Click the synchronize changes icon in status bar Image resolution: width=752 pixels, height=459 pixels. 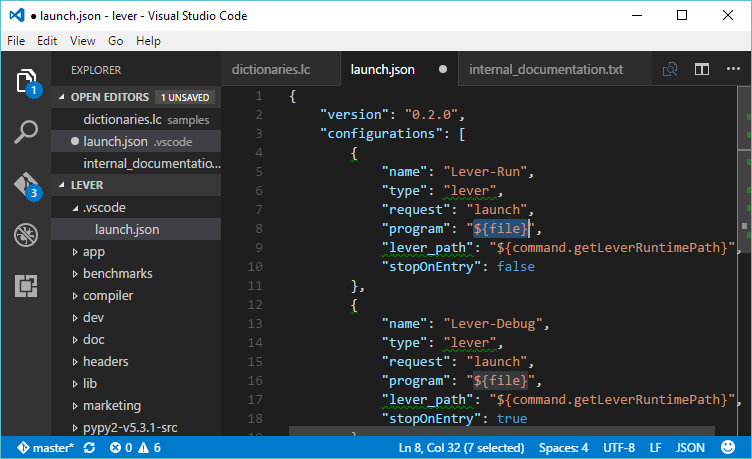click(x=90, y=447)
